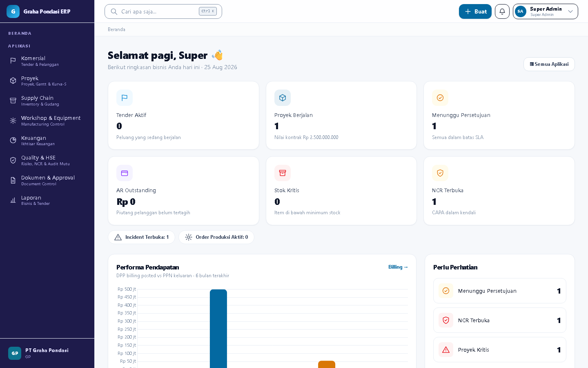588x368 pixels.
Task: Click the Dokumen & Approval file icon
Action: (13, 180)
